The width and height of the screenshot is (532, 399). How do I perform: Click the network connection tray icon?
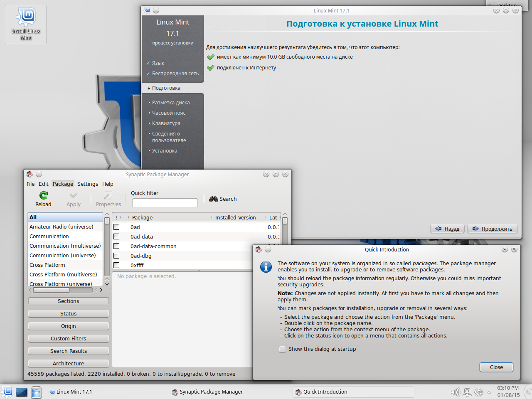[x=467, y=392]
